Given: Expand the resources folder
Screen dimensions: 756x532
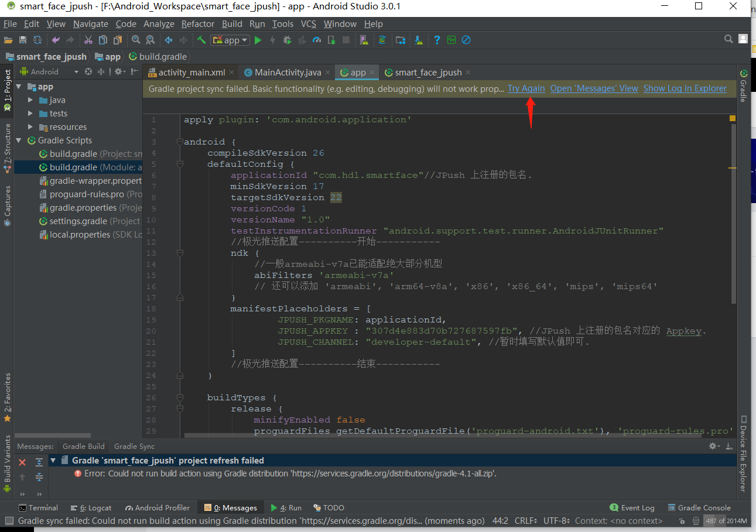Looking at the screenshot, I should 30,127.
